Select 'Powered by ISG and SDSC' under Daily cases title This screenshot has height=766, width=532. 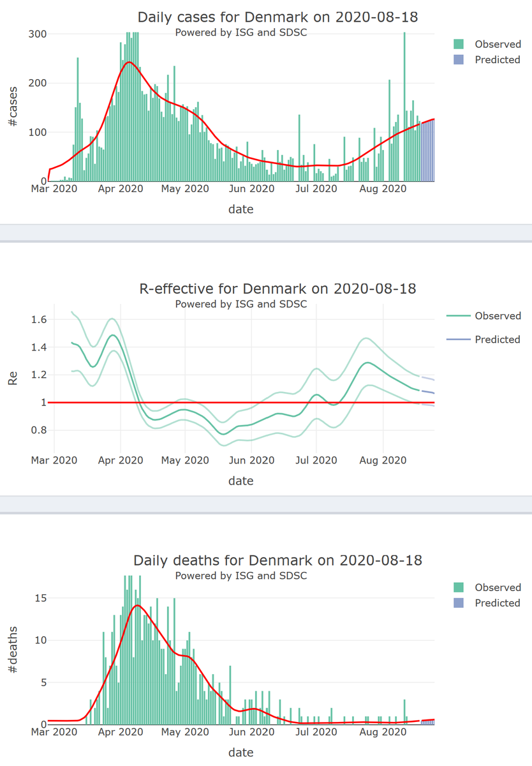click(241, 32)
